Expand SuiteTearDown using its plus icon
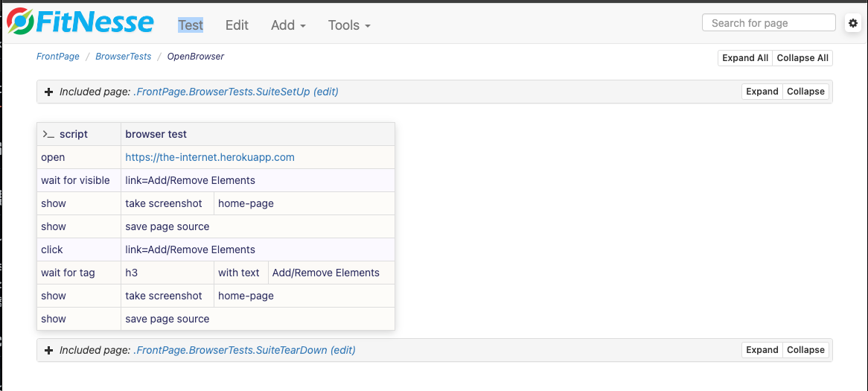This screenshot has height=391, width=868. click(49, 350)
